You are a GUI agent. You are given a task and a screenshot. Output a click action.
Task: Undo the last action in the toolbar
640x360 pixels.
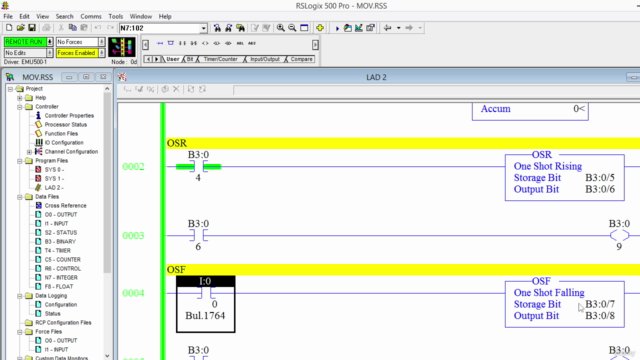tap(98, 28)
